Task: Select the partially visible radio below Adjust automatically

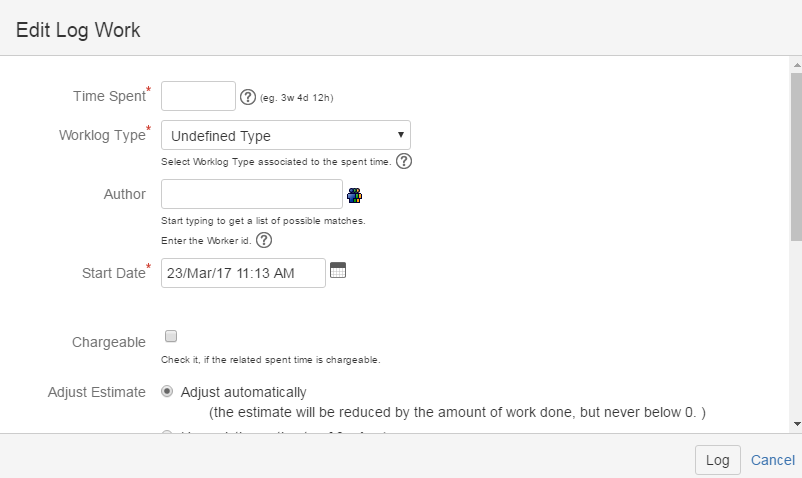Action: [x=167, y=432]
